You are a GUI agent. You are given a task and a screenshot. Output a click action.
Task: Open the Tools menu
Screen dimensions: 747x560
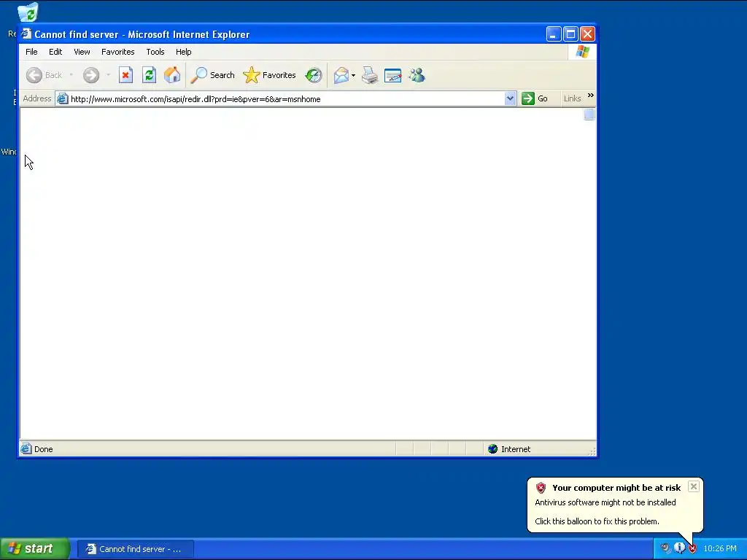[x=155, y=52]
